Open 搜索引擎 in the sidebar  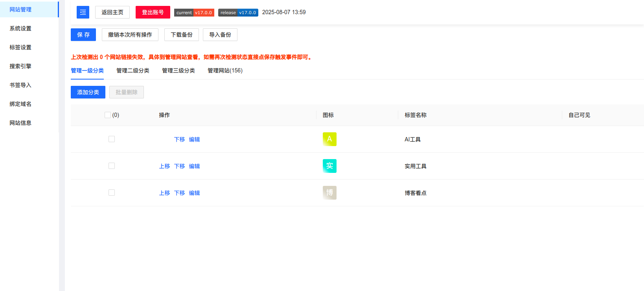(x=29, y=66)
